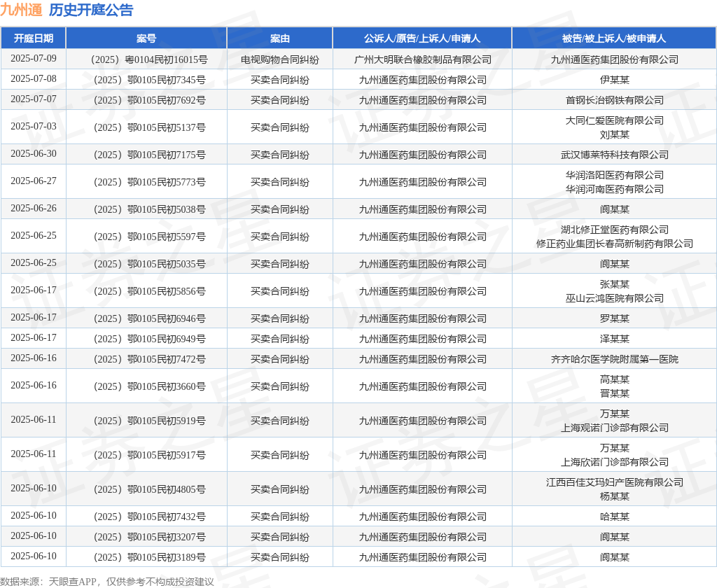The width and height of the screenshot is (717, 588).
Task: Click the date 2025-06-27
Action: pos(34,181)
